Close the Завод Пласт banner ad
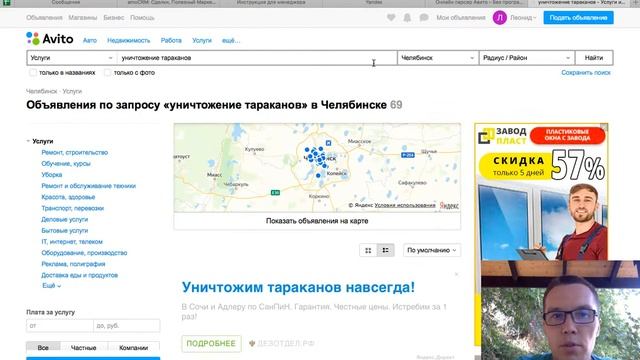Viewport: 640px width, 360px height. [x=604, y=127]
